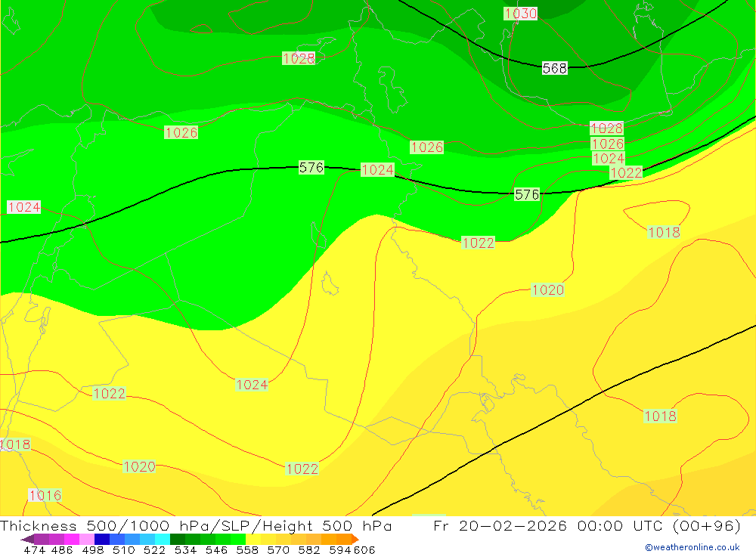Click legend value 534
Viewport: 756px width, 554px height.
[185, 549]
